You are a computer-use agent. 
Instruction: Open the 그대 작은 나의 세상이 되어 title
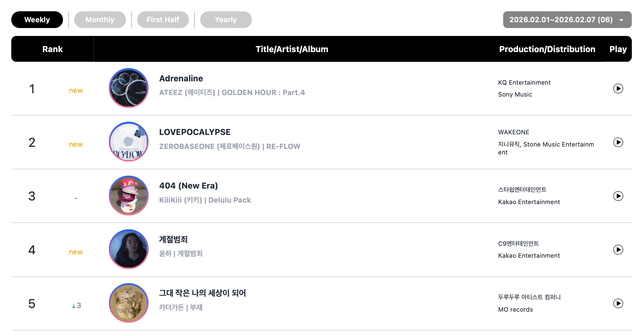tap(202, 293)
